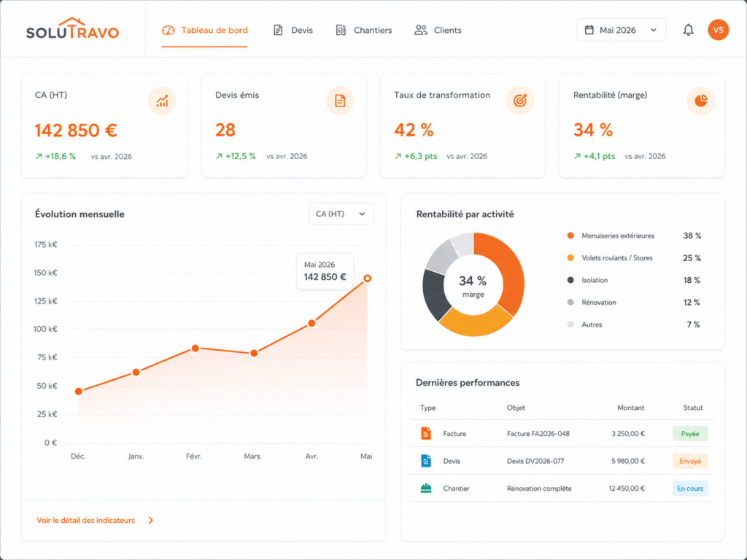The height and width of the screenshot is (560, 747).
Task: Click the Devis document icon in navigation
Action: (x=278, y=30)
